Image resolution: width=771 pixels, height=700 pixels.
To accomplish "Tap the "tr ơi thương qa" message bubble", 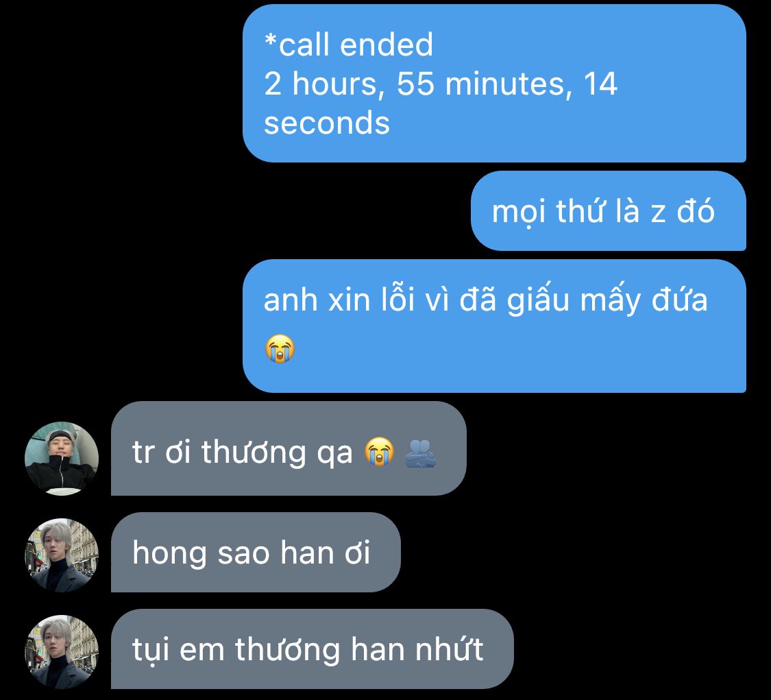I will point(289,448).
